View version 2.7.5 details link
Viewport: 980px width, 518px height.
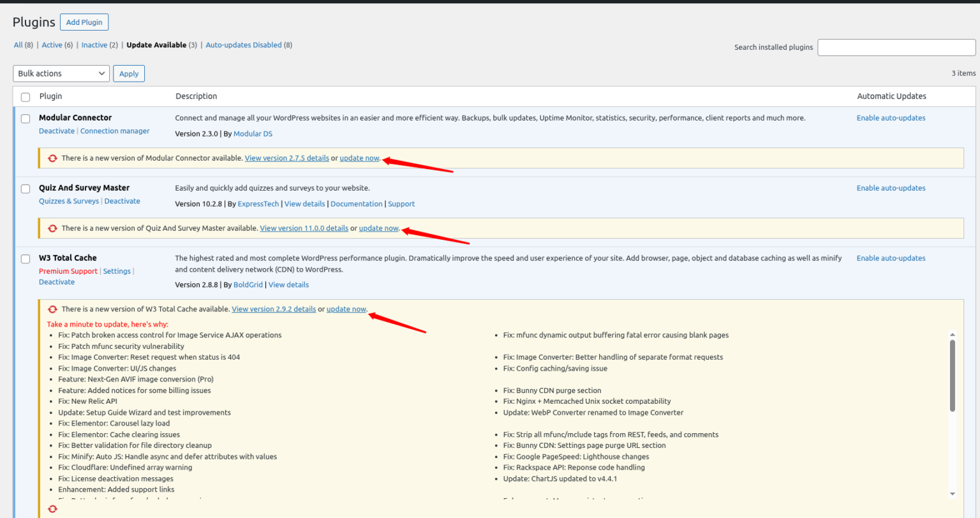click(x=287, y=158)
